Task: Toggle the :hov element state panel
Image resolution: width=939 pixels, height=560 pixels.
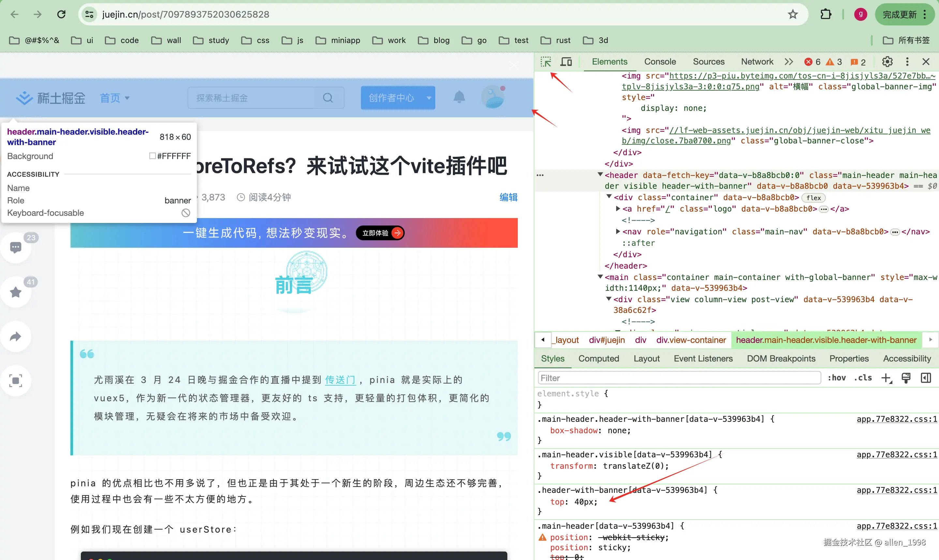Action: click(836, 378)
